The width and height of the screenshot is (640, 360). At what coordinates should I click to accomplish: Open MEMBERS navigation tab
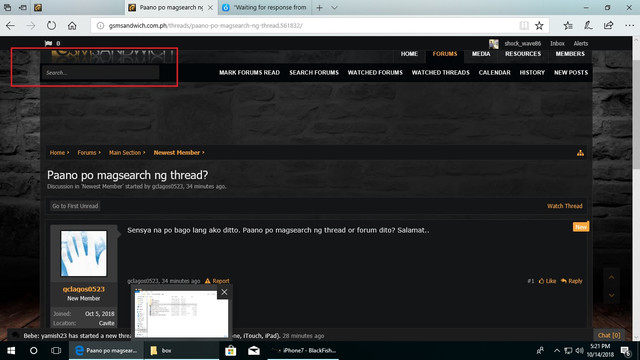(570, 54)
